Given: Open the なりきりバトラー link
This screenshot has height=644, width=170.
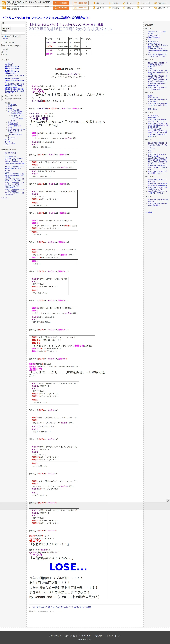Looking at the screenshot, I should pos(14,122).
